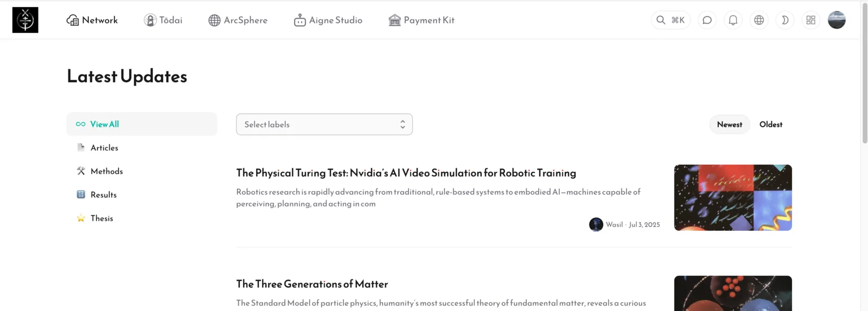This screenshot has width=868, height=311.
Task: Sort posts by Oldest
Action: point(771,125)
